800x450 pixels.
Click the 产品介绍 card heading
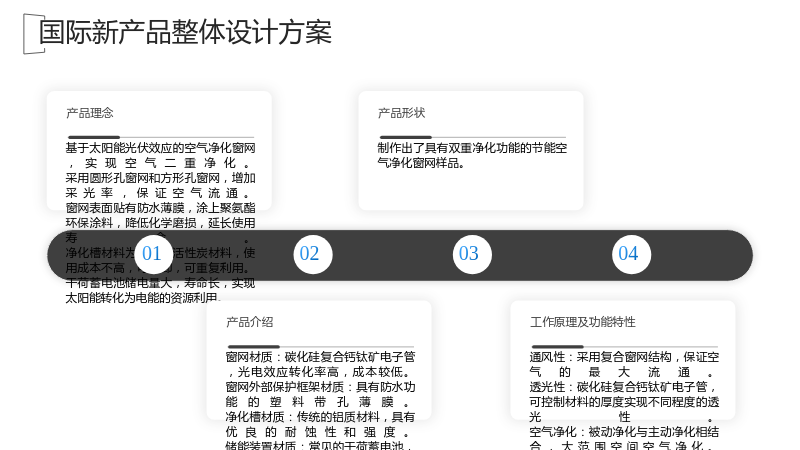tap(249, 322)
